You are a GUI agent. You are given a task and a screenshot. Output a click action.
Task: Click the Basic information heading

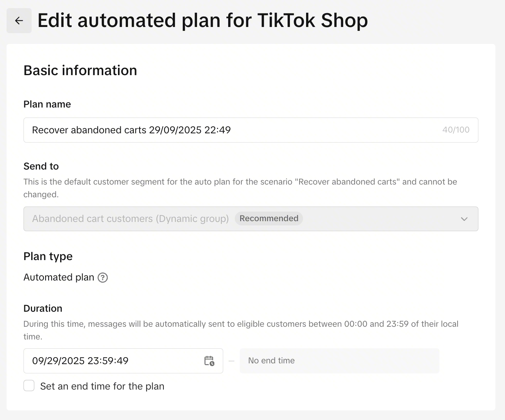[x=80, y=71]
